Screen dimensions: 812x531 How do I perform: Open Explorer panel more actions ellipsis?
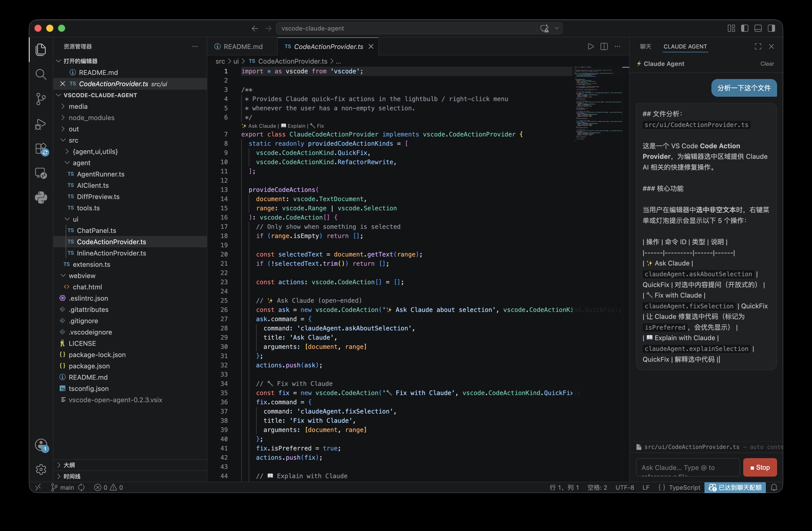(x=195, y=46)
